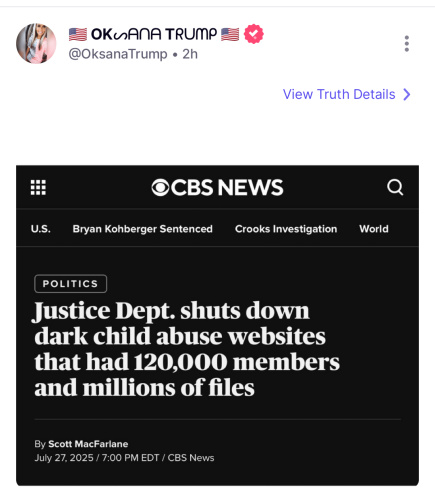Click the US flag after the display name
The image size is (435, 500).
[x=230, y=34]
